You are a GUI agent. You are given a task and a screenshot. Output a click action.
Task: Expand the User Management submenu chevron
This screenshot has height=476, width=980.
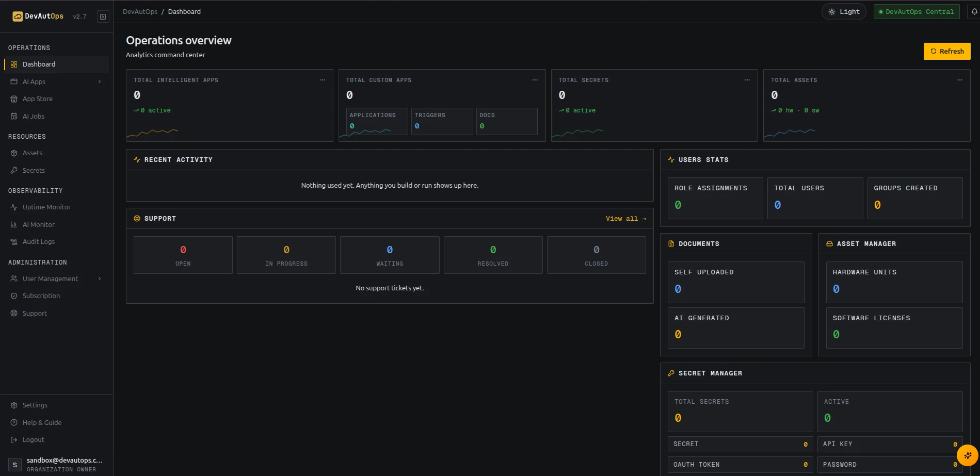coord(100,278)
